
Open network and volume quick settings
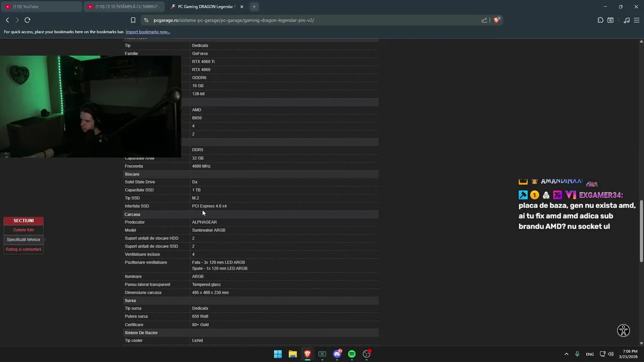pyautogui.click(x=607, y=354)
